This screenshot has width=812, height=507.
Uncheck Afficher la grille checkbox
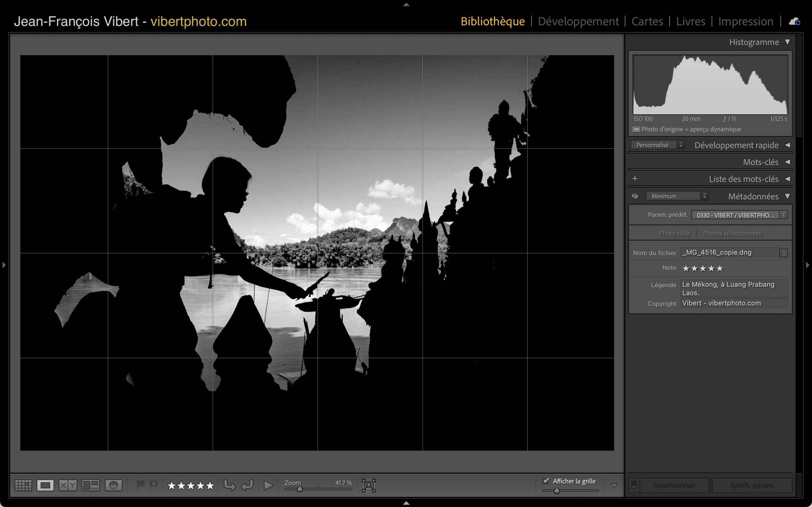click(x=546, y=481)
